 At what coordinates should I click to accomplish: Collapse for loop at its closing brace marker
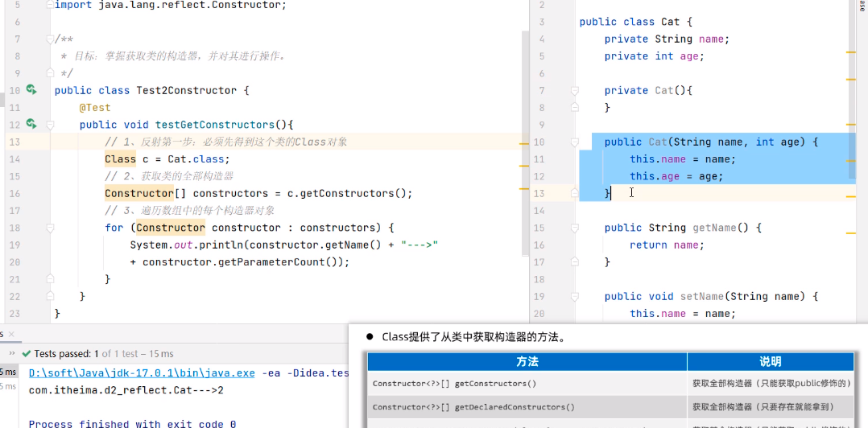point(51,278)
